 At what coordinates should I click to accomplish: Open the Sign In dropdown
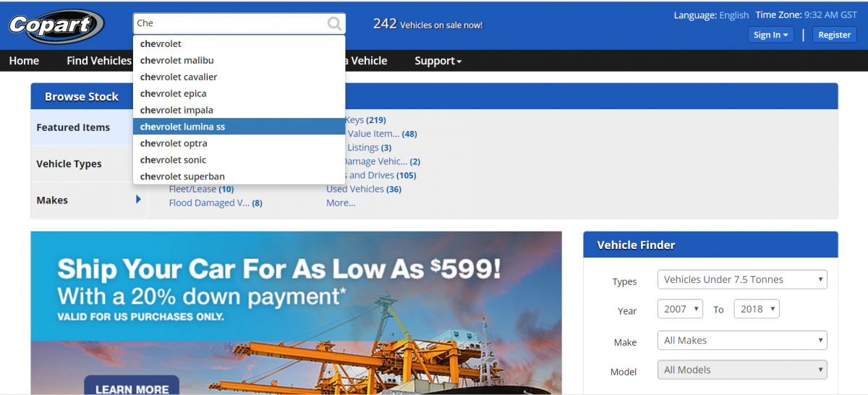[770, 35]
